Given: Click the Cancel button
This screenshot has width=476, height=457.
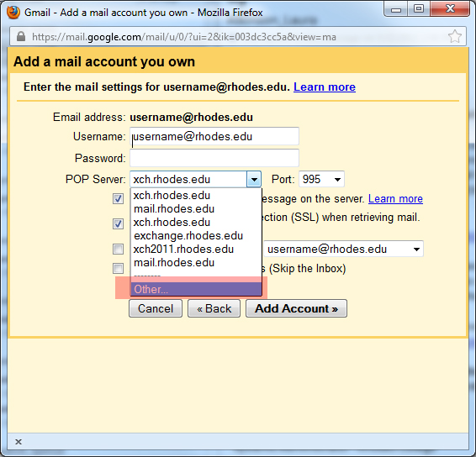Looking at the screenshot, I should coord(156,308).
